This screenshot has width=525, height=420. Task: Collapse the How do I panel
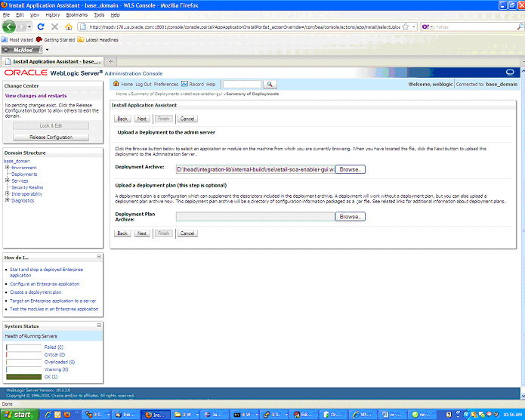coord(99,257)
